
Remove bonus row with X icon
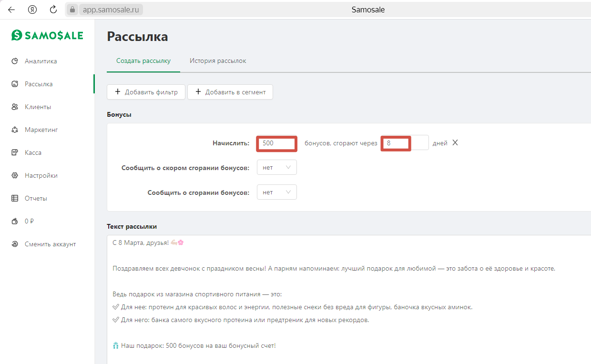coord(455,142)
